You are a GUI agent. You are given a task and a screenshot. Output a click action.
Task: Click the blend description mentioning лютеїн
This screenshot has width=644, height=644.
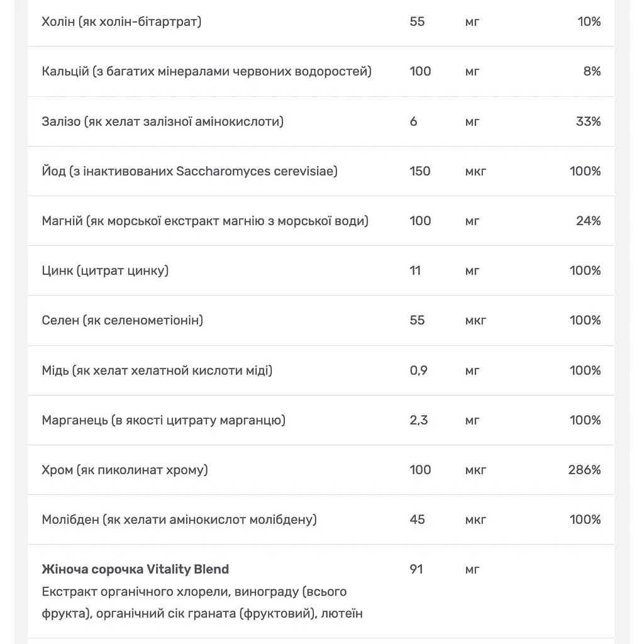click(202, 602)
